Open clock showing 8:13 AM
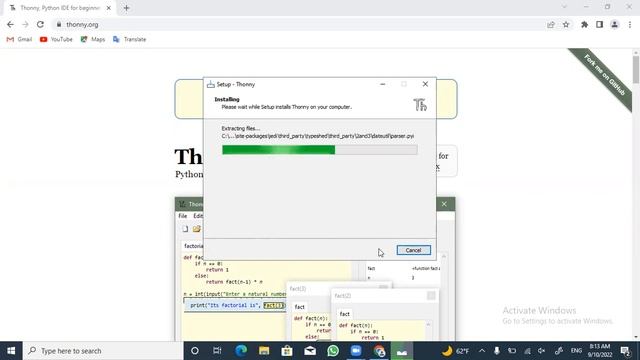The image size is (640, 360). click(600, 351)
